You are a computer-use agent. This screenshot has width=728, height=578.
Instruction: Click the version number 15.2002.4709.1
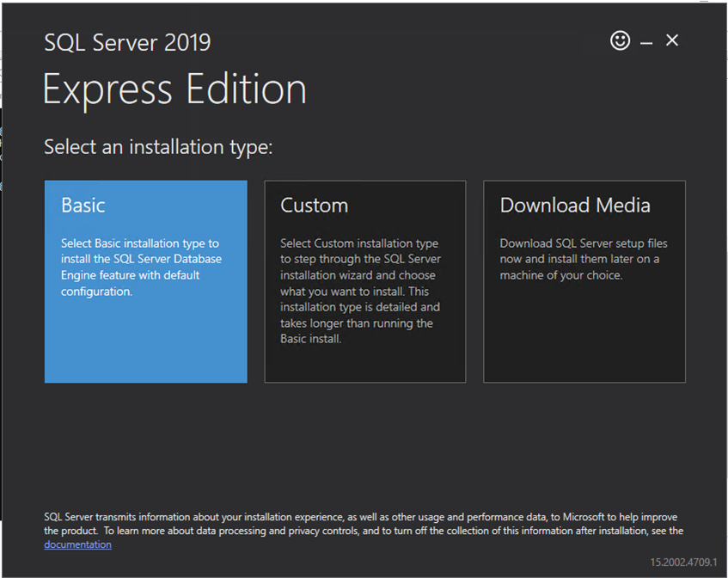[x=683, y=563]
